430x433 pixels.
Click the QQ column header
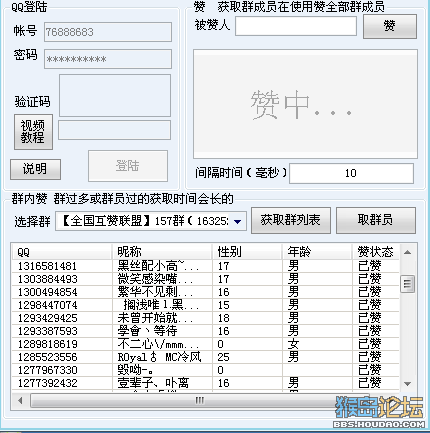coord(62,252)
